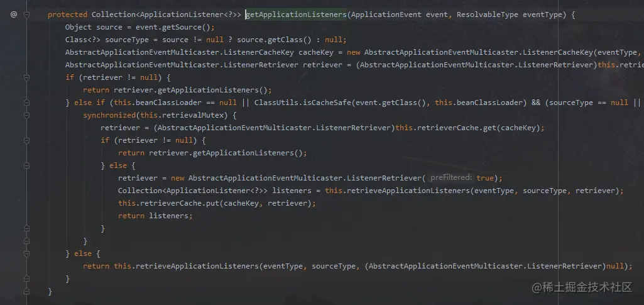Screen dimensions: 644x305
Task: Fold the else if (this.beanClassLoader == null block
Action: 26,103
